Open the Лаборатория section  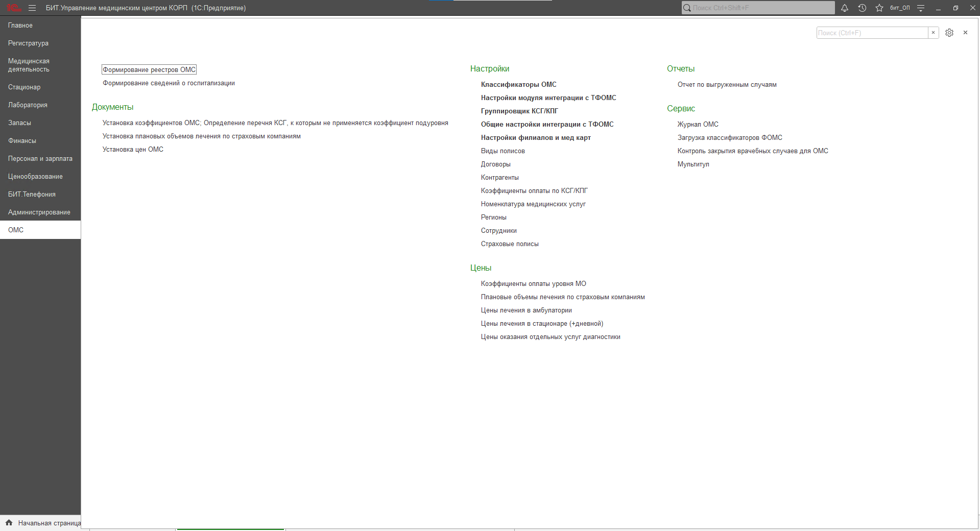(x=40, y=105)
